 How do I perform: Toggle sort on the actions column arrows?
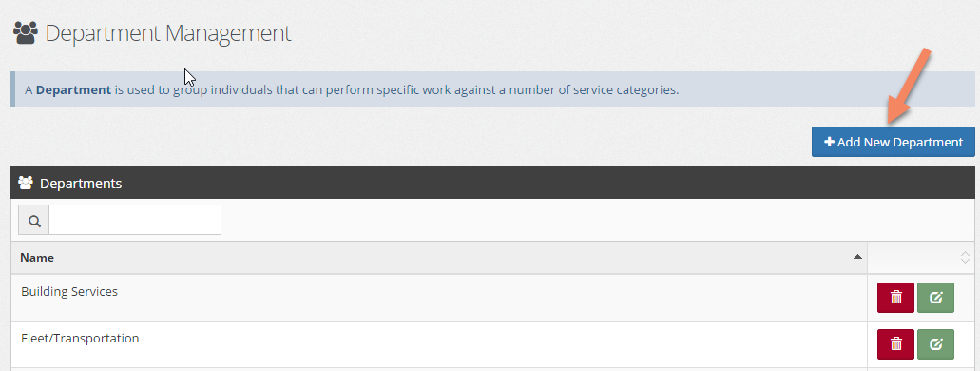[965, 257]
